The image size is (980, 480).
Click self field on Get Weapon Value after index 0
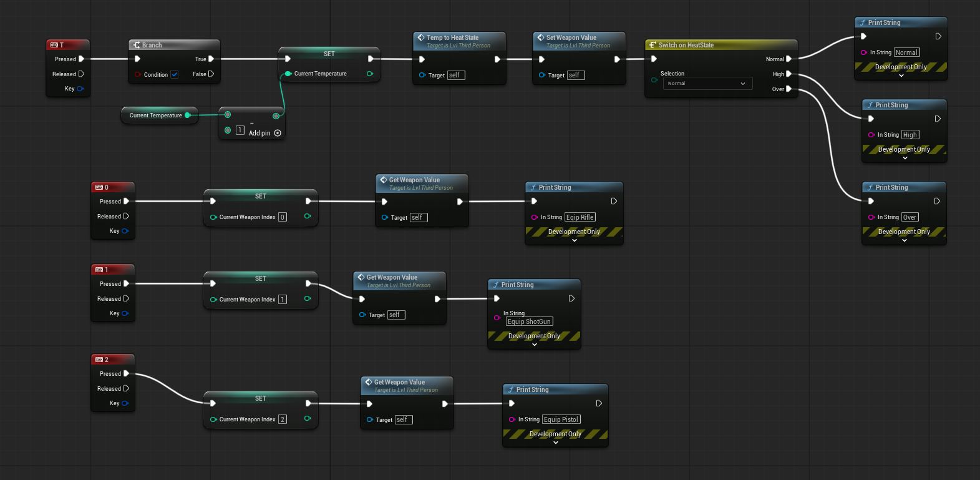coord(419,217)
